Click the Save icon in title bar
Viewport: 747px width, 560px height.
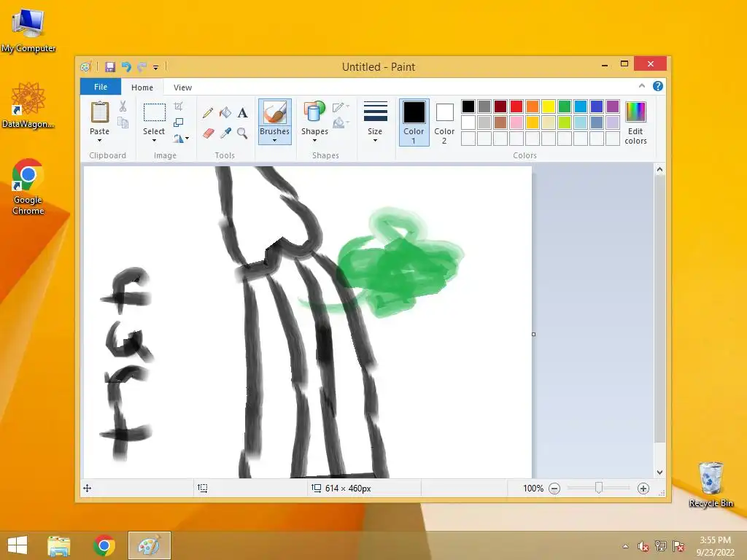110,66
